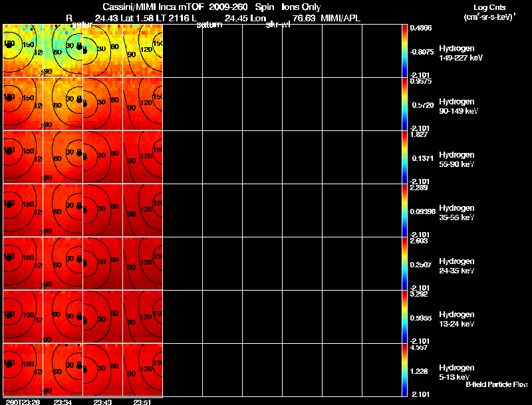Viewport: 532px width, 405px height.
Task: Click the color bar value 0.5955
Action: pos(421,318)
